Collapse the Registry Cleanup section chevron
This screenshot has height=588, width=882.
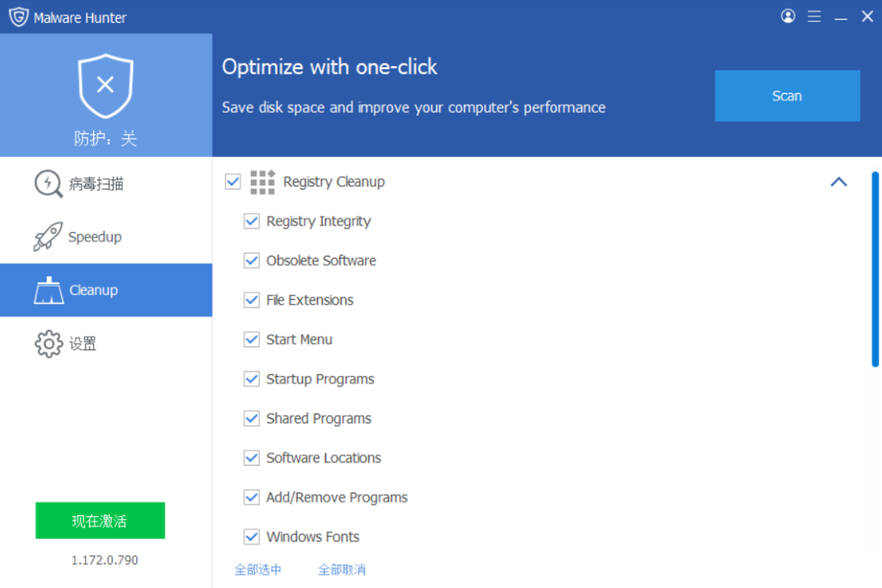click(x=839, y=181)
